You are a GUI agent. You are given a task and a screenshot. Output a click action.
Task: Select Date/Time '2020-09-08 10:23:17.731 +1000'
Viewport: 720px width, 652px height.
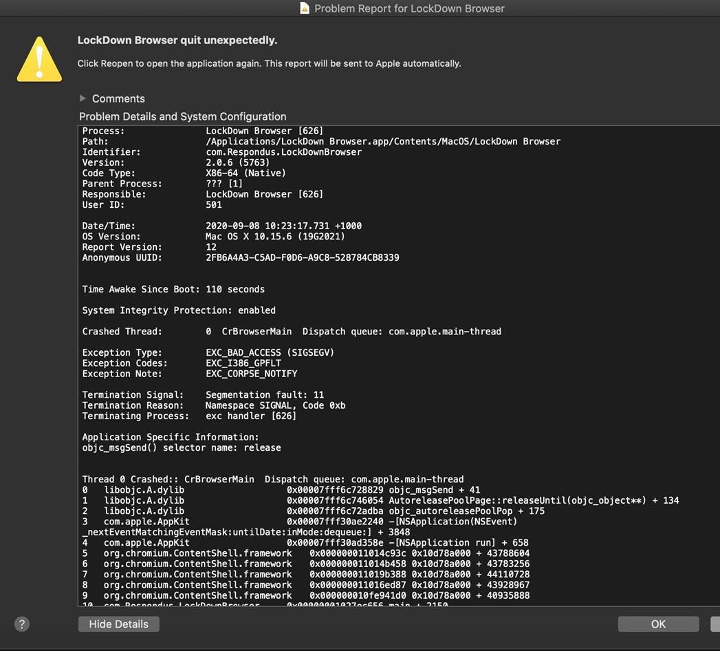click(x=283, y=226)
